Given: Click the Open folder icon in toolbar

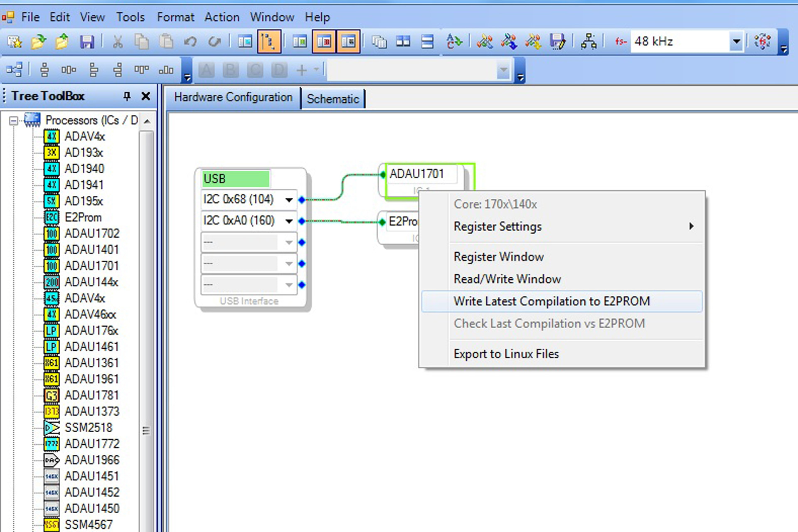Looking at the screenshot, I should click(38, 42).
